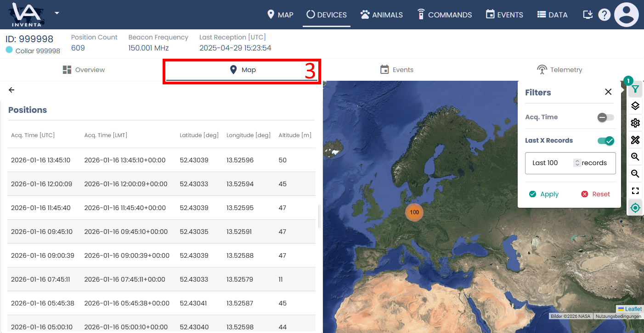644x333 pixels.
Task: Reset the filters
Action: pyautogui.click(x=595, y=194)
